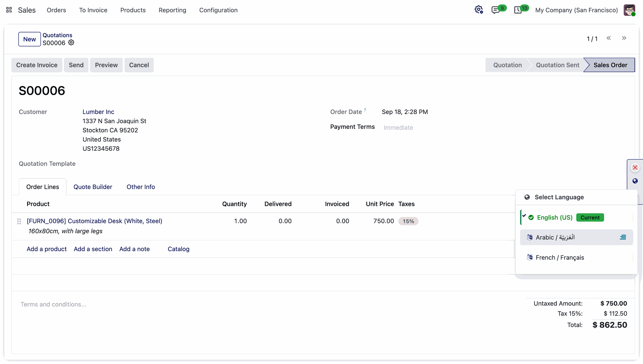Click the globe icon beside Select Language

click(x=527, y=197)
